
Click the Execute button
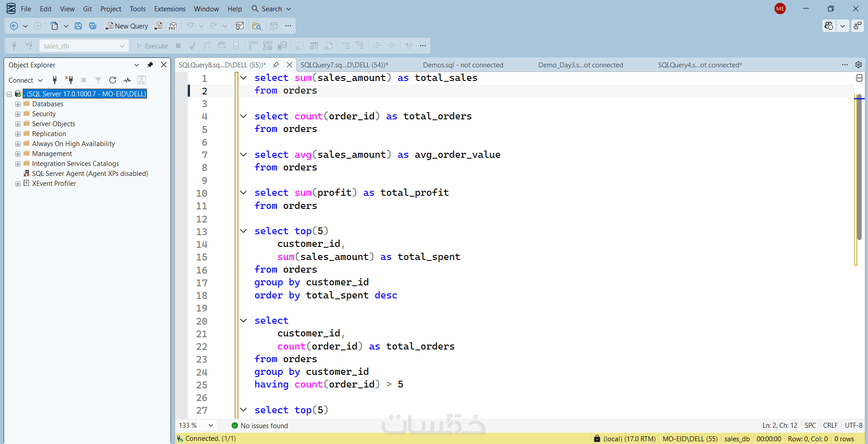152,46
